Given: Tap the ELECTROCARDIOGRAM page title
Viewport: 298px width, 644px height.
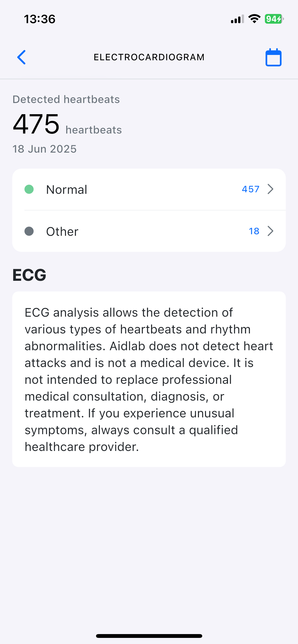Looking at the screenshot, I should [x=149, y=57].
